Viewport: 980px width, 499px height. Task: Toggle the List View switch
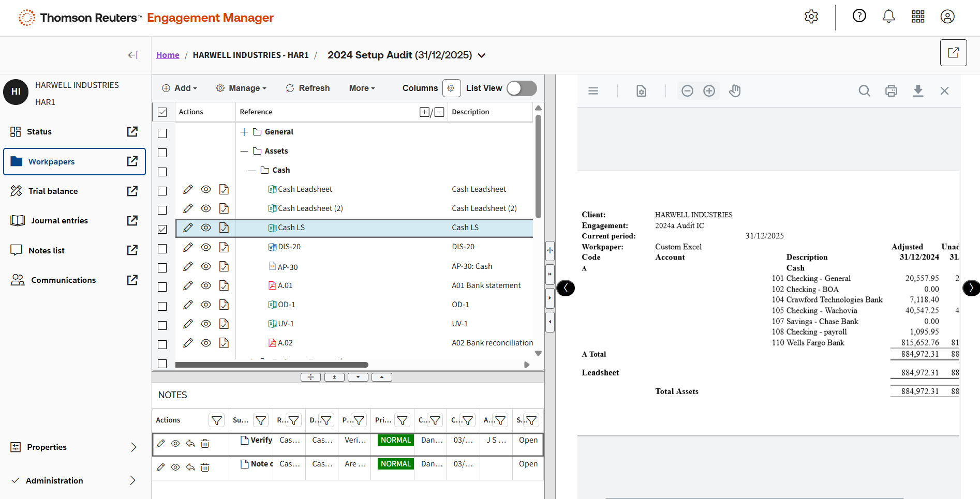coord(522,88)
